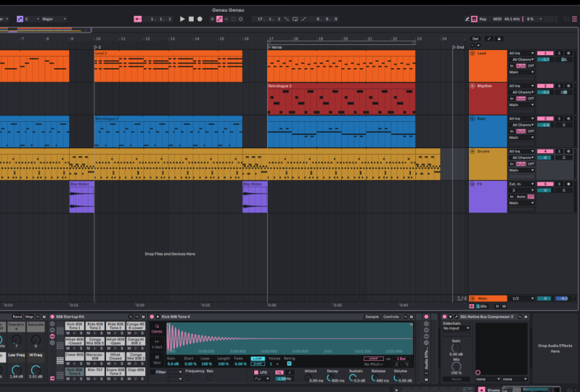
Task: Select the Verse locator marker
Action: pos(274,47)
